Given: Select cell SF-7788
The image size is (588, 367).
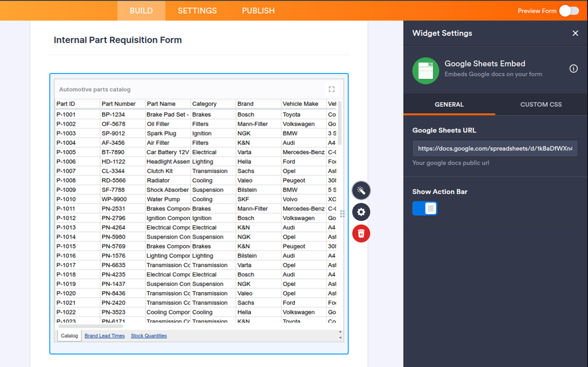Looking at the screenshot, I should point(122,190).
